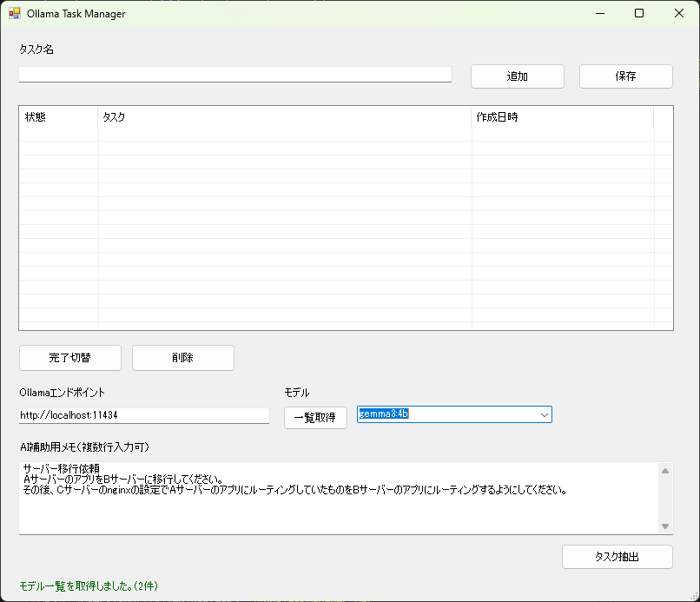The image size is (700, 602).
Task: Click タスク抽出 to extract tasks
Action: (617, 557)
